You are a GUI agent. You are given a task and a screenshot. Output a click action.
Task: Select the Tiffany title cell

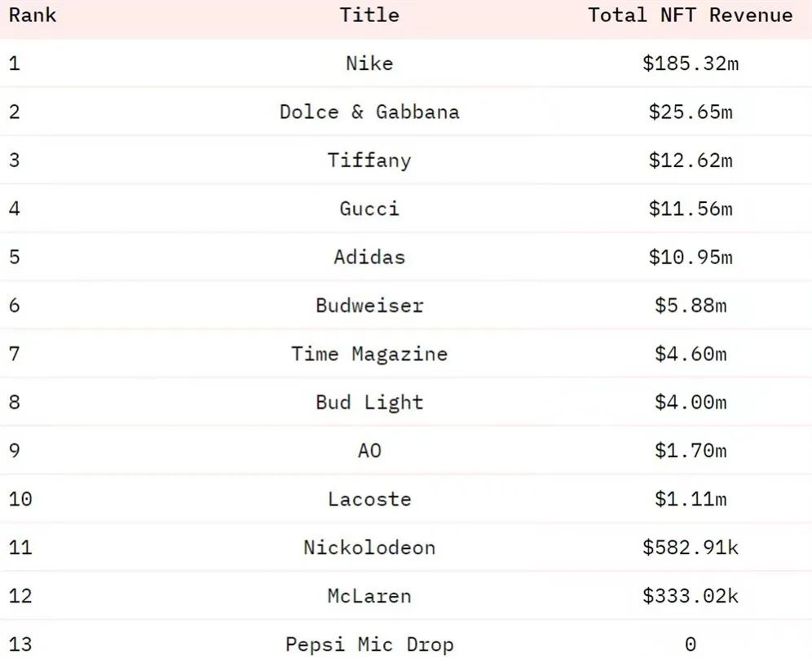pyautogui.click(x=369, y=161)
